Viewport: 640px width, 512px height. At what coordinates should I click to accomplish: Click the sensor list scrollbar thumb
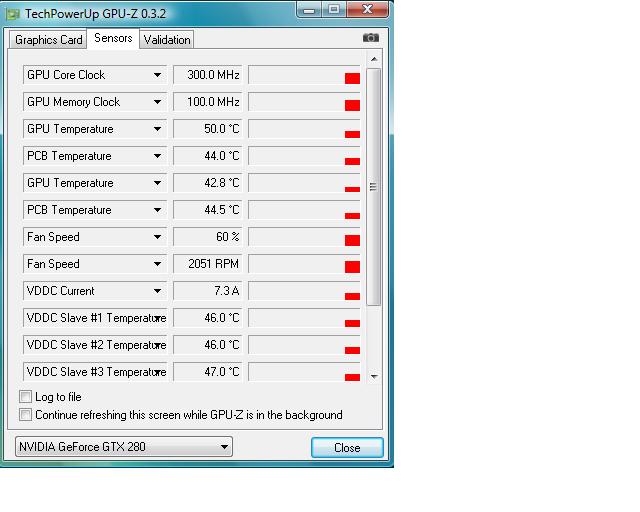pos(373,187)
